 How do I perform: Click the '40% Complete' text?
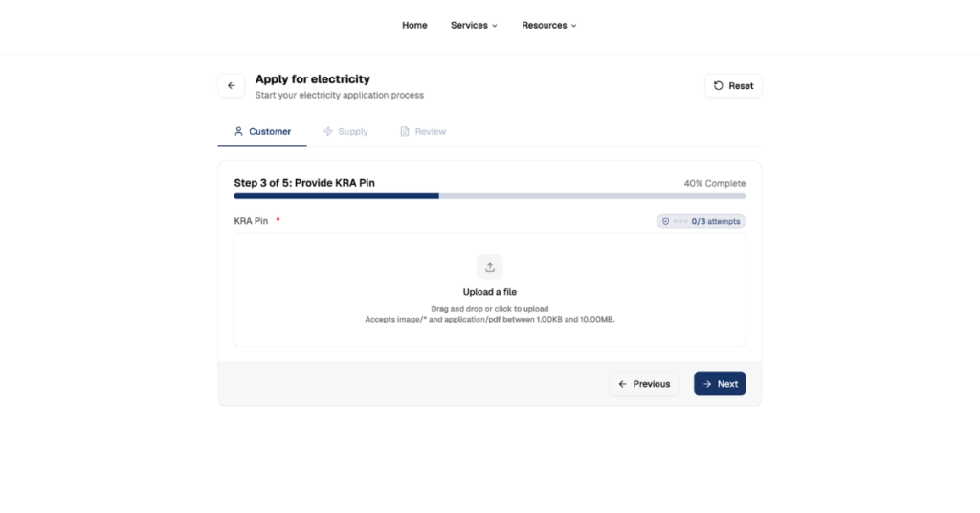tap(714, 183)
